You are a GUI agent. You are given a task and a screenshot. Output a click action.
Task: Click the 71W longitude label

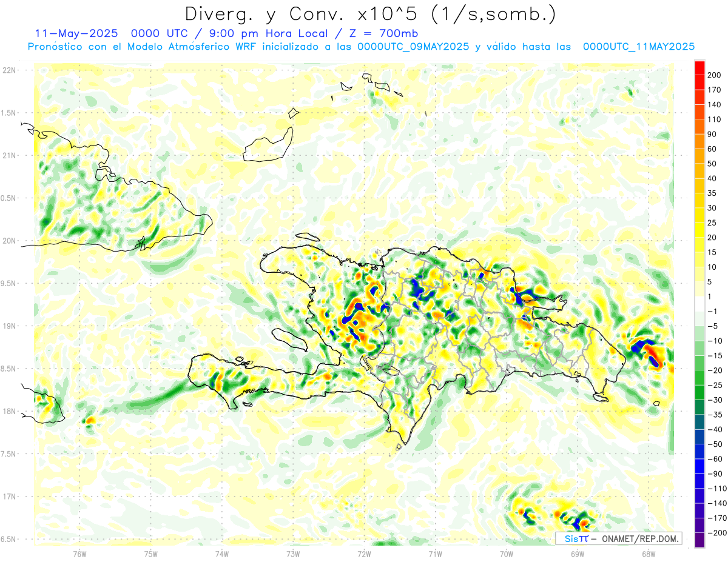pos(435,553)
